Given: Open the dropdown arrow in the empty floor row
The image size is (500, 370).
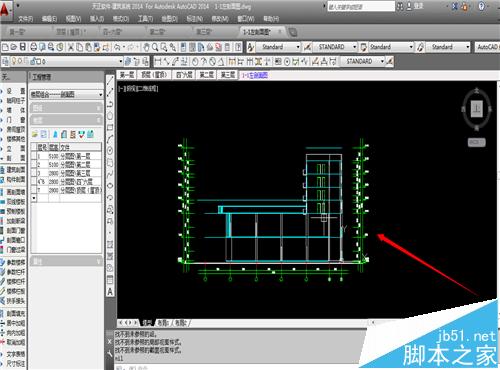Looking at the screenshot, I should pyautogui.click(x=34, y=198).
